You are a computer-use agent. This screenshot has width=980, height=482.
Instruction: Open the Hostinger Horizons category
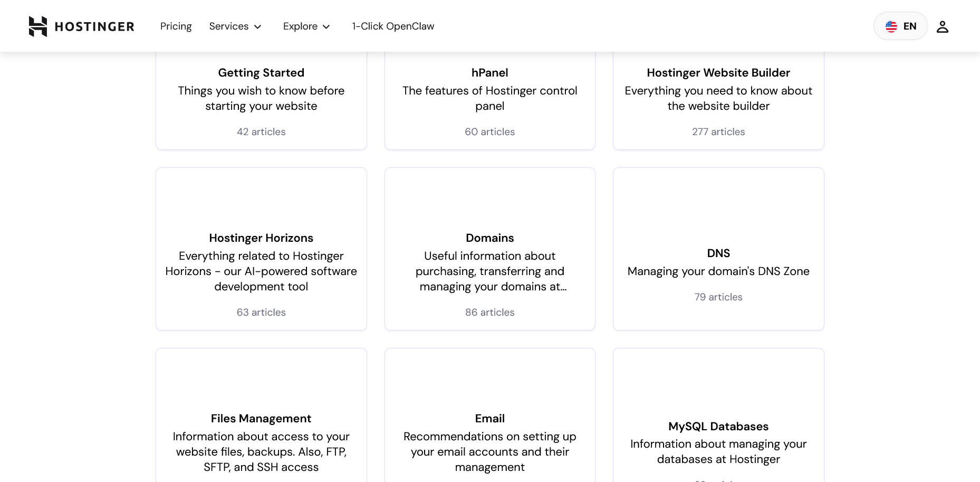click(x=261, y=238)
